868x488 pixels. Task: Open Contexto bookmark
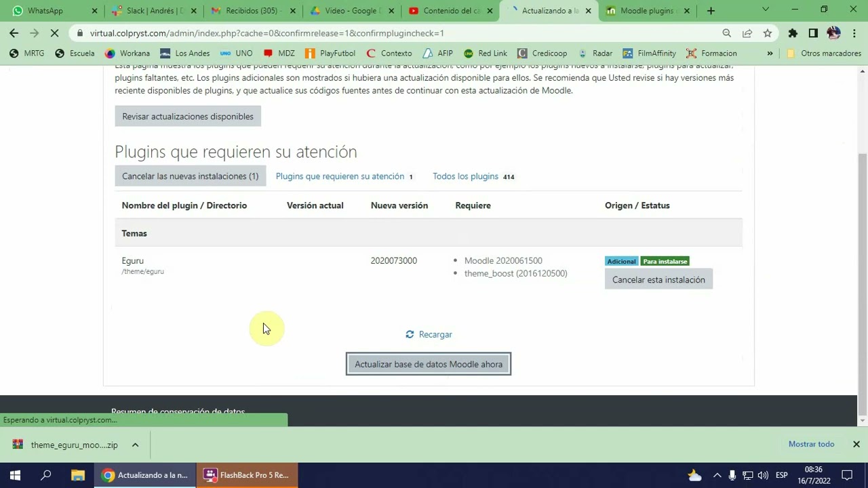[x=389, y=54]
